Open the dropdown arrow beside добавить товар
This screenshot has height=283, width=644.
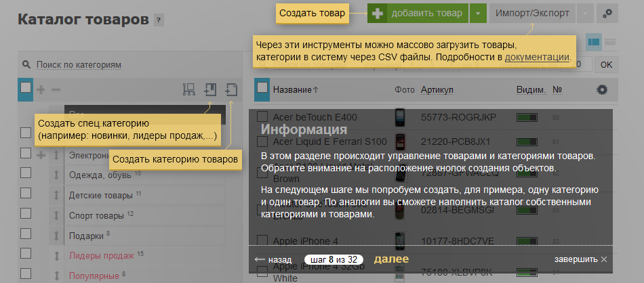tap(478, 14)
